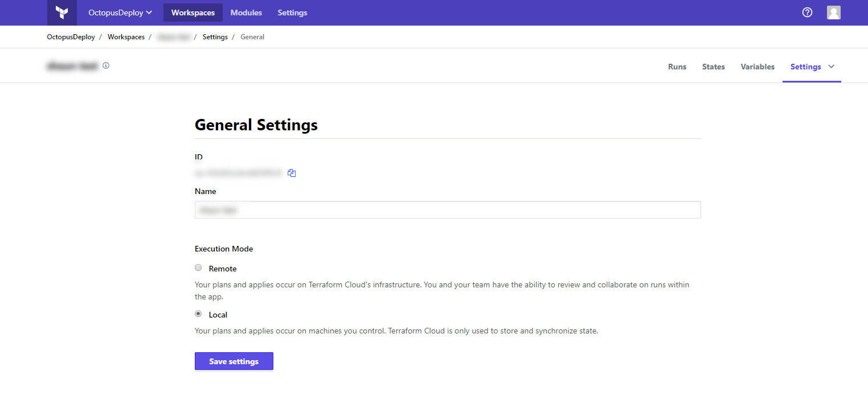Navigate to Workspaces from the navbar

point(193,12)
